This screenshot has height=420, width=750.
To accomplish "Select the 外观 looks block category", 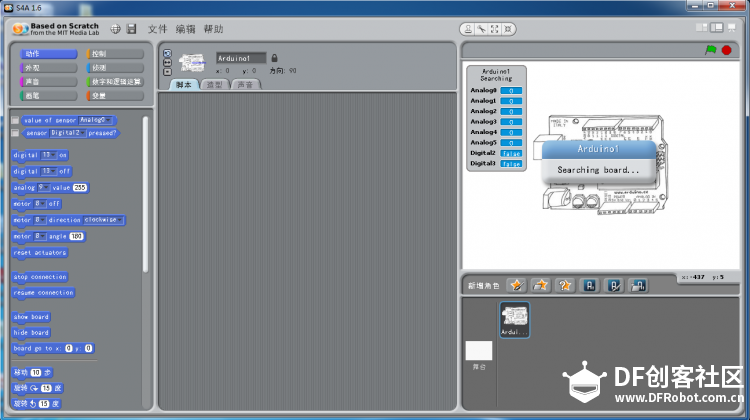I will pos(48,67).
